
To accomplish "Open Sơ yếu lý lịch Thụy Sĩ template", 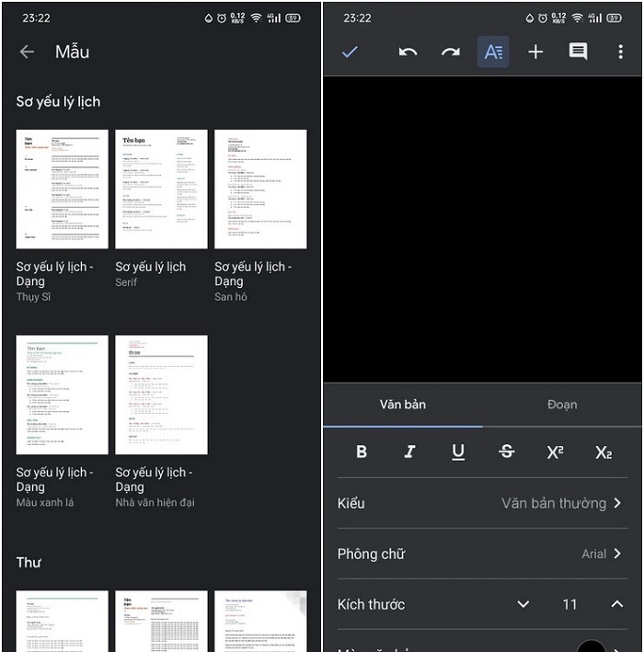I will 62,189.
